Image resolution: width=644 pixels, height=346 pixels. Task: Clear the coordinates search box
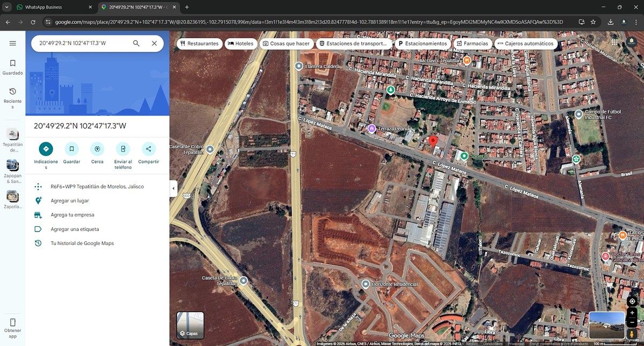click(155, 44)
